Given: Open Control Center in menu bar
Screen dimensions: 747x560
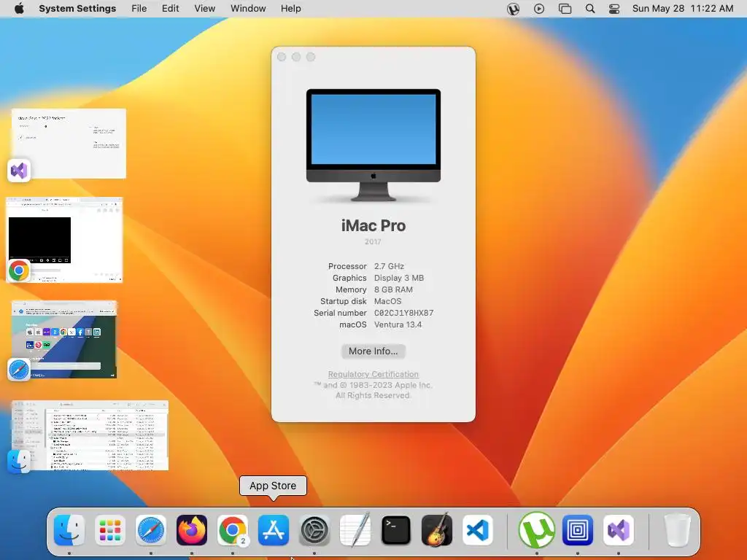Looking at the screenshot, I should click(x=614, y=9).
